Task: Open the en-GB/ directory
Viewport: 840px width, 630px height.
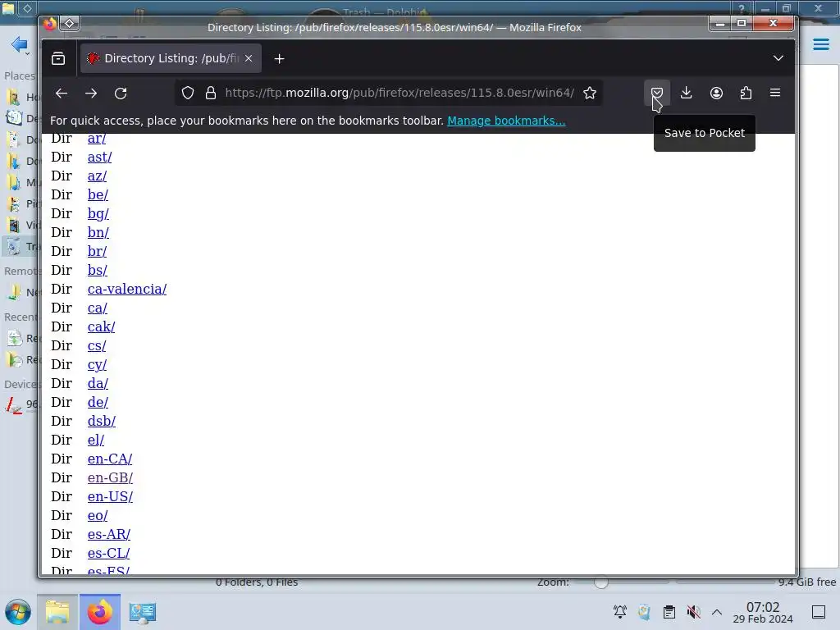Action: pyautogui.click(x=111, y=478)
